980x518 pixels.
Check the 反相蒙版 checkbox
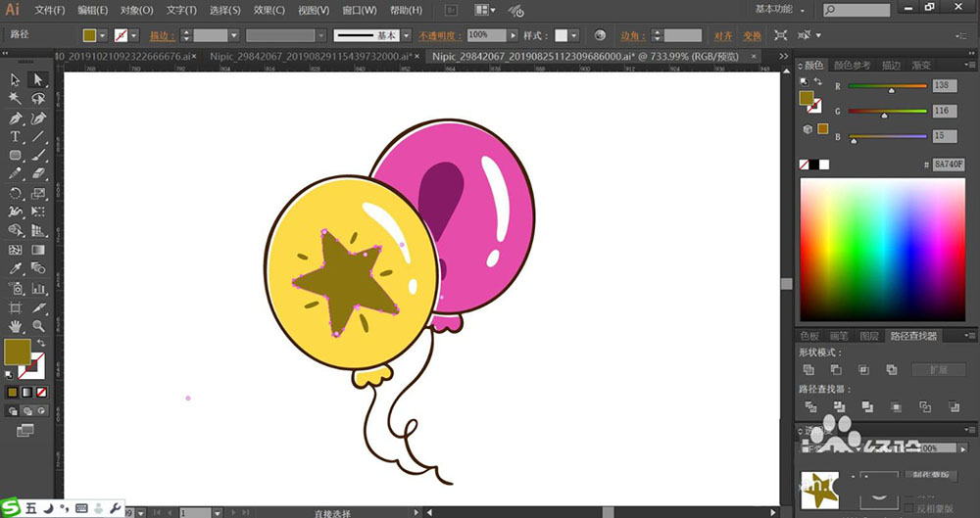[910, 508]
